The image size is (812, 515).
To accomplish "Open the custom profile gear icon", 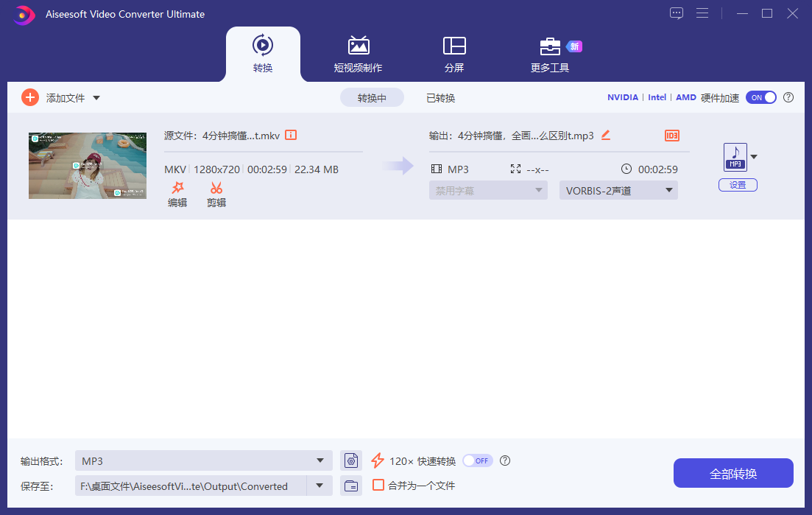I will coord(351,460).
